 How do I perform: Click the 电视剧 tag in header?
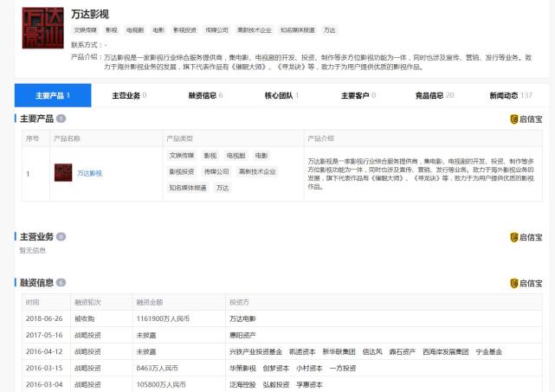tap(135, 30)
